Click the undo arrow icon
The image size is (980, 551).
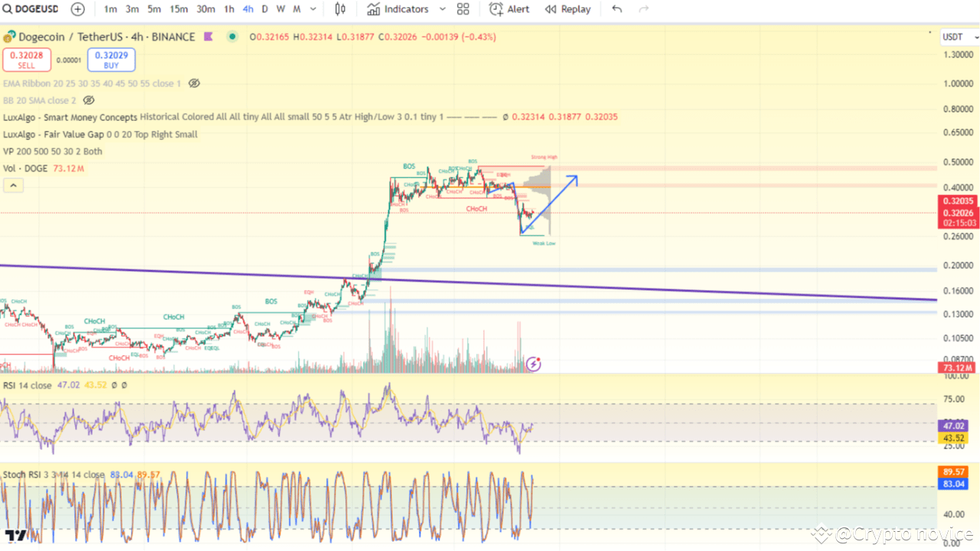pos(617,9)
